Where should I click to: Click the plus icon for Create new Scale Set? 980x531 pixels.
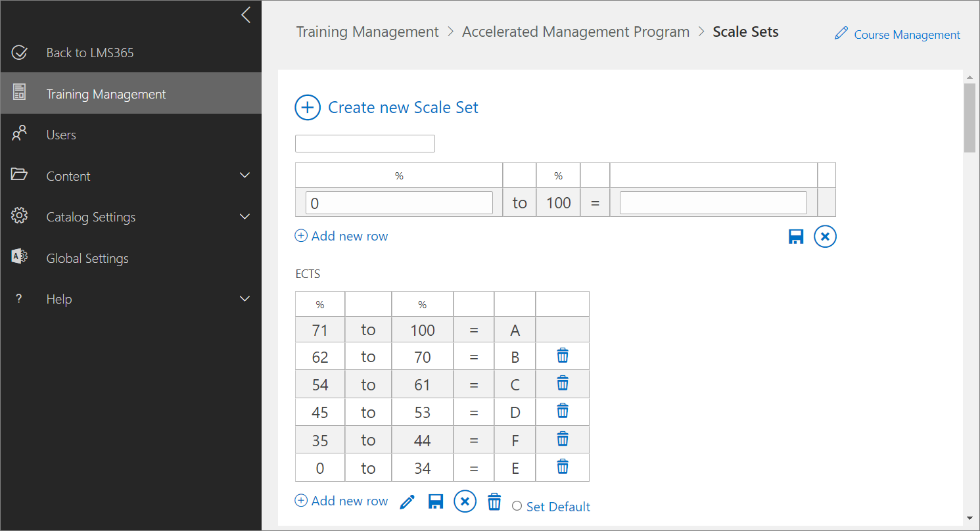point(308,108)
